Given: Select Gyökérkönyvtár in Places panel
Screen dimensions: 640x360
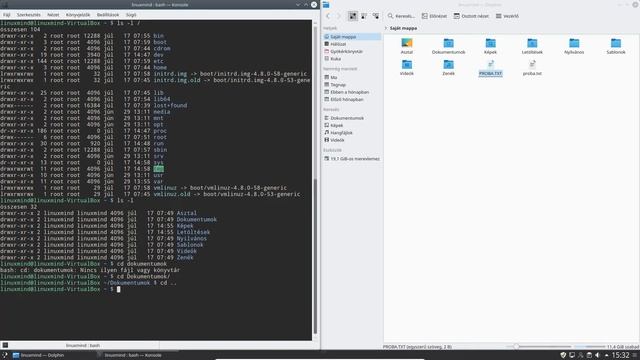Looking at the screenshot, I should click(352, 51).
